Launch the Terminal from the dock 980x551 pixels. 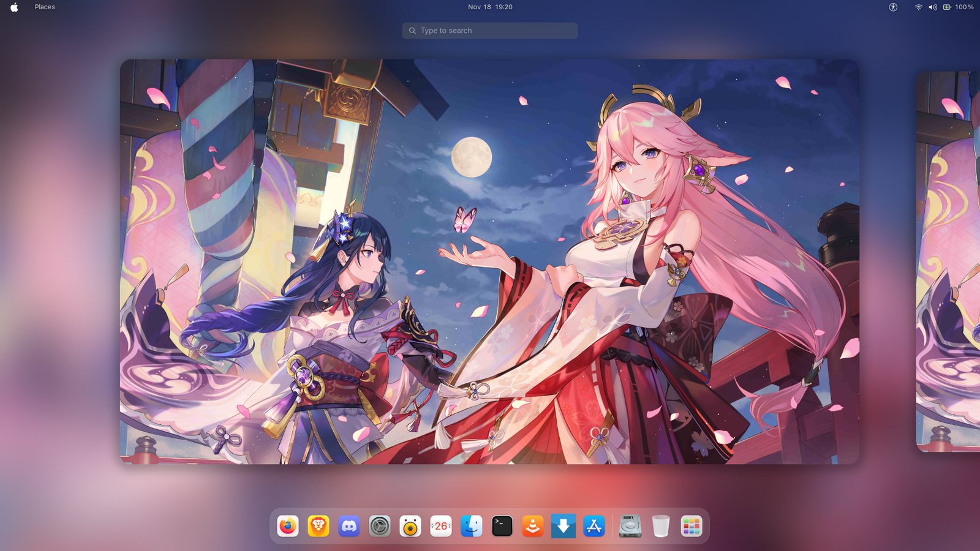(x=502, y=526)
